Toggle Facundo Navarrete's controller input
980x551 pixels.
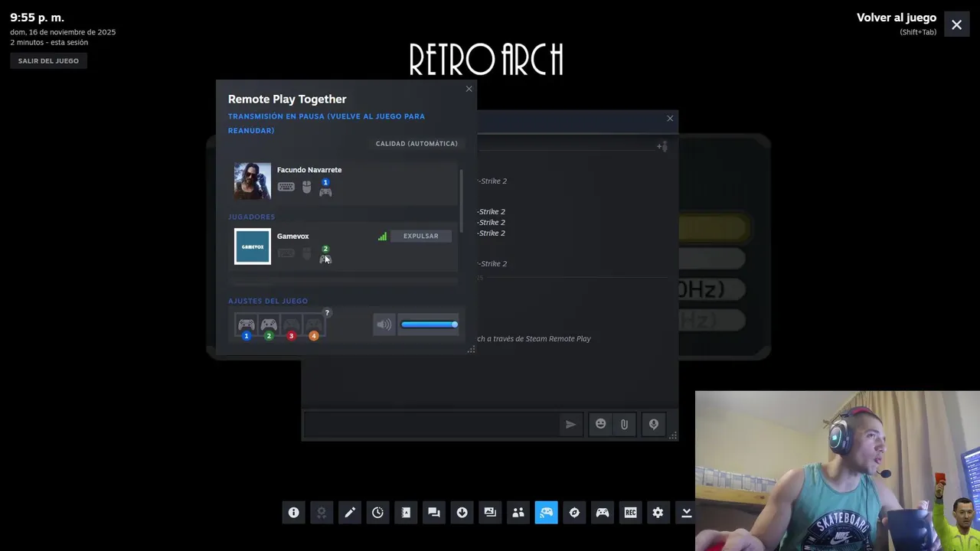point(325,188)
